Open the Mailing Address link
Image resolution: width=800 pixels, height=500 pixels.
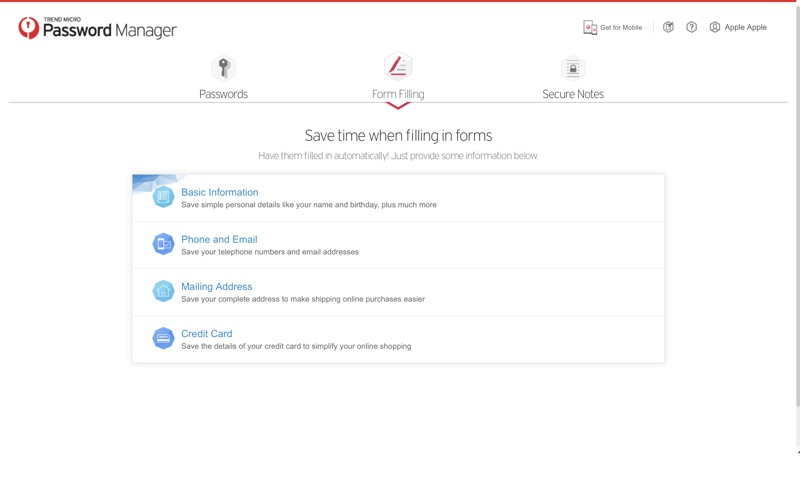tap(216, 287)
